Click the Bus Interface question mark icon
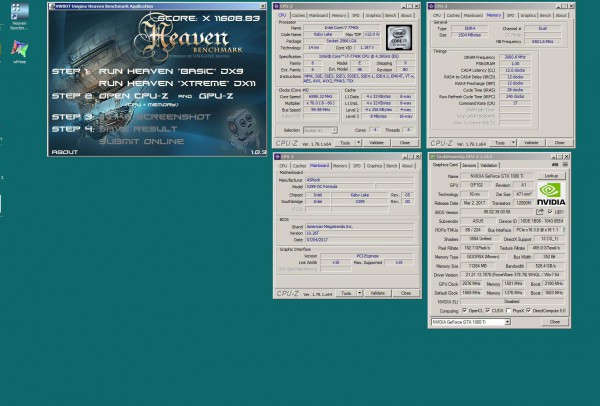 point(564,230)
